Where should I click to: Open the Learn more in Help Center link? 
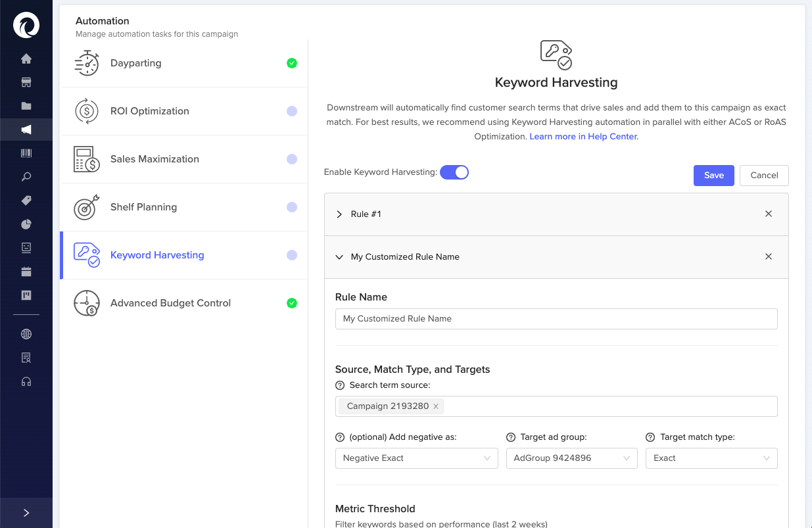(x=584, y=137)
